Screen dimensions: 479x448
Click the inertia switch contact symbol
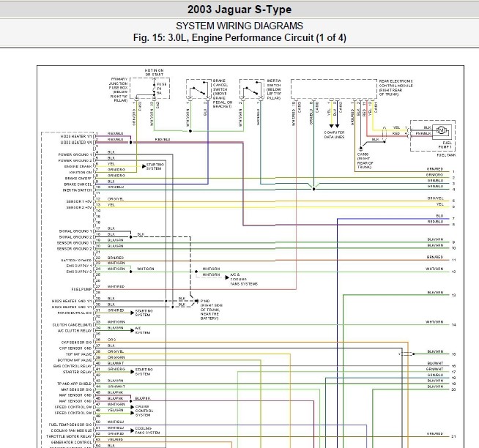tap(251, 89)
